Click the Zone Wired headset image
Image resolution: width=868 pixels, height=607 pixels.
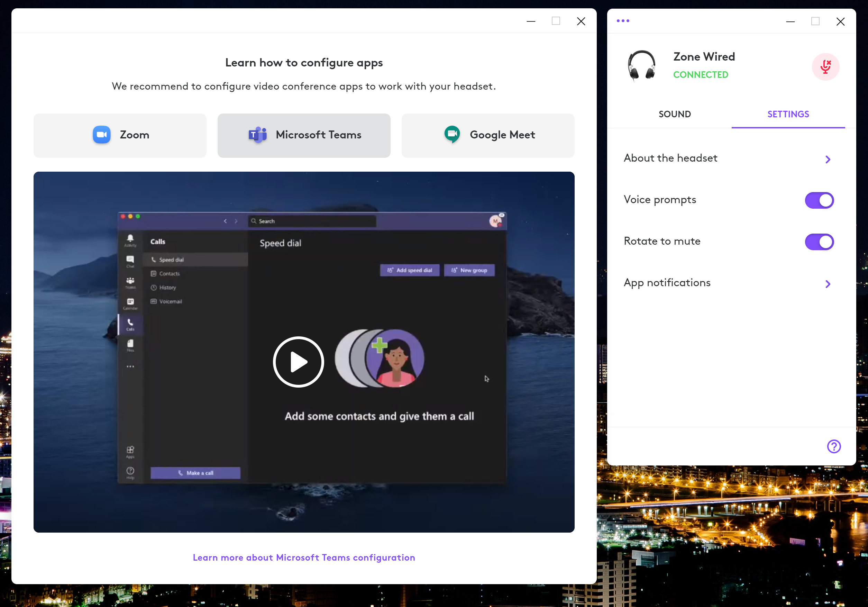[x=641, y=66]
